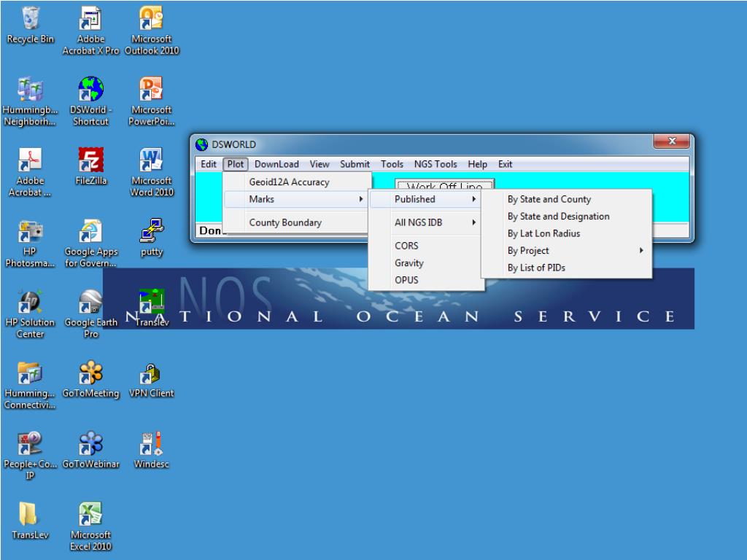Image resolution: width=747 pixels, height=560 pixels.
Task: Open the DownLoad menu
Action: 276,164
